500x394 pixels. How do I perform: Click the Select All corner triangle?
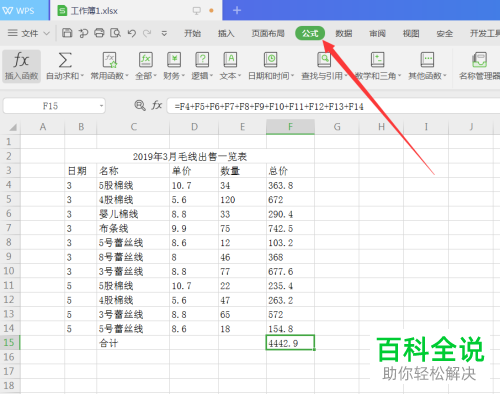13,127
